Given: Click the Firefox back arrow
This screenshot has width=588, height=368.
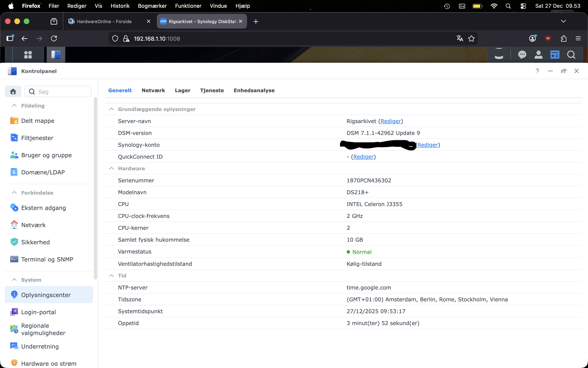Looking at the screenshot, I should [x=24, y=38].
